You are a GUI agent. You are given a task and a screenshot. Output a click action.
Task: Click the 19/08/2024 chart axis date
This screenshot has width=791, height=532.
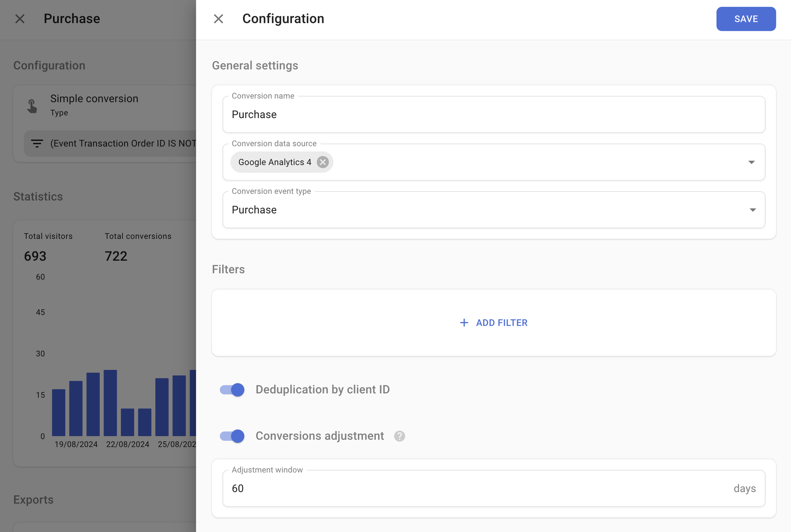pos(76,444)
